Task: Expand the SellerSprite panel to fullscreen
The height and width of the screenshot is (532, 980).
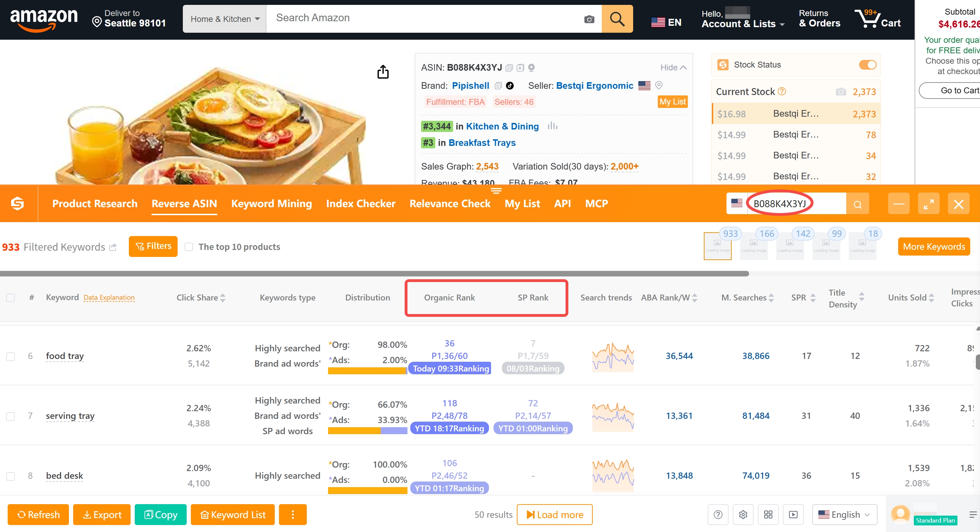Action: point(928,204)
